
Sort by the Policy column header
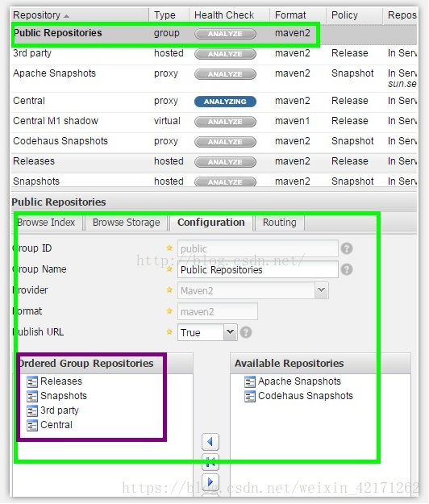point(355,15)
